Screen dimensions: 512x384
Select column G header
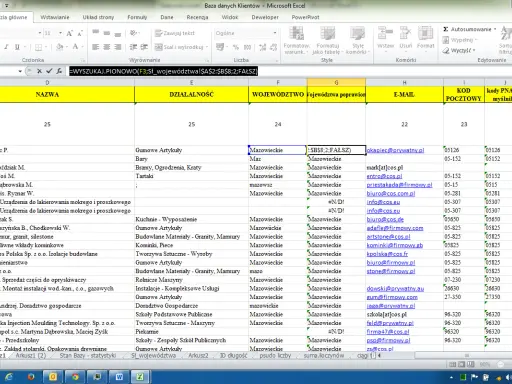click(x=336, y=82)
